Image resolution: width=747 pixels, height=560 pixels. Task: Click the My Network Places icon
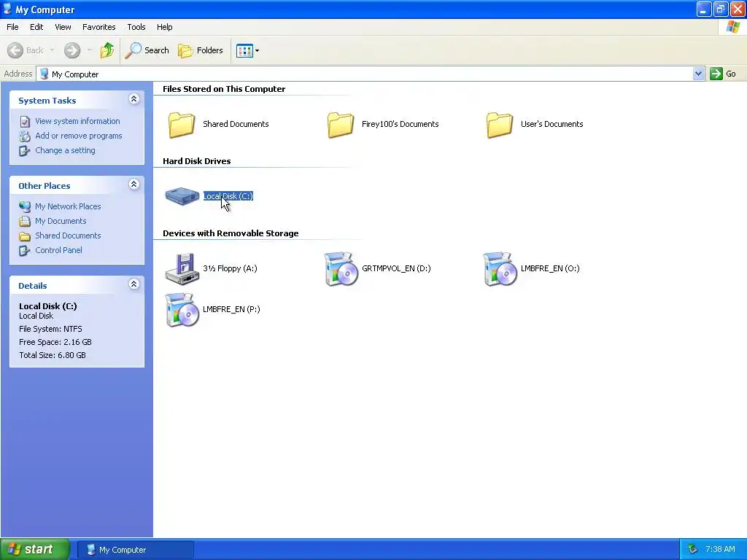[x=25, y=206]
